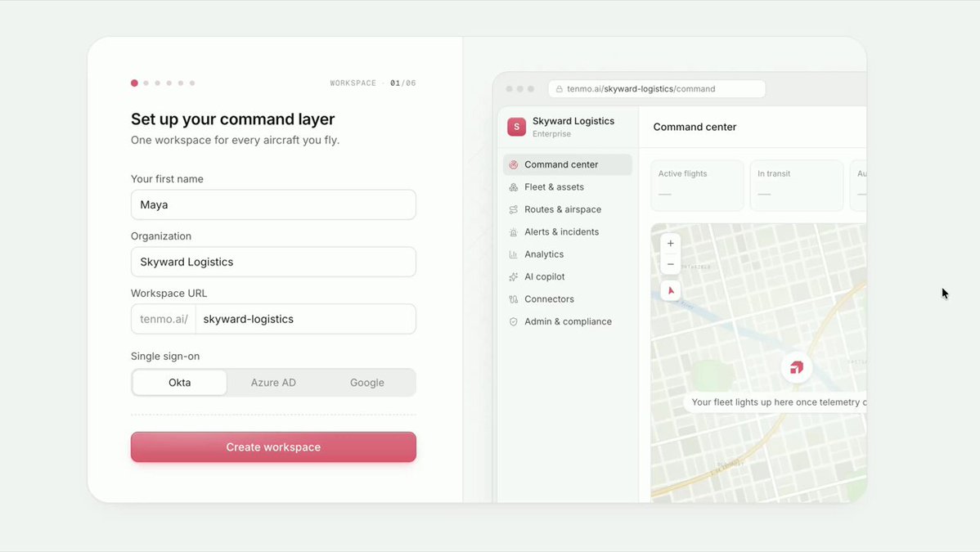Click the In transit stat card
Screen dimensions: 980x552
[796, 186]
